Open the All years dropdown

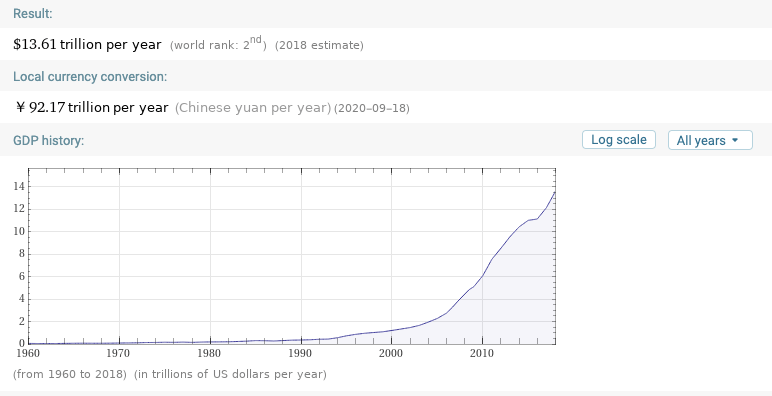(710, 140)
